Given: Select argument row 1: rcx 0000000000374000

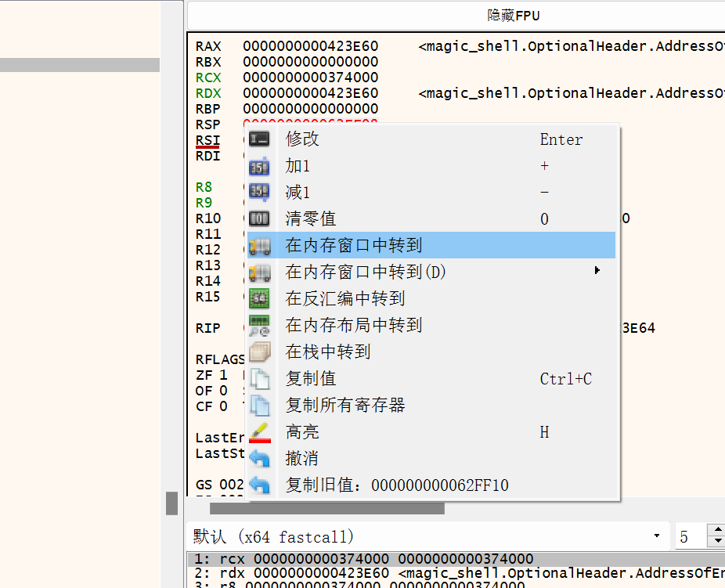Looking at the screenshot, I should click(456, 559).
